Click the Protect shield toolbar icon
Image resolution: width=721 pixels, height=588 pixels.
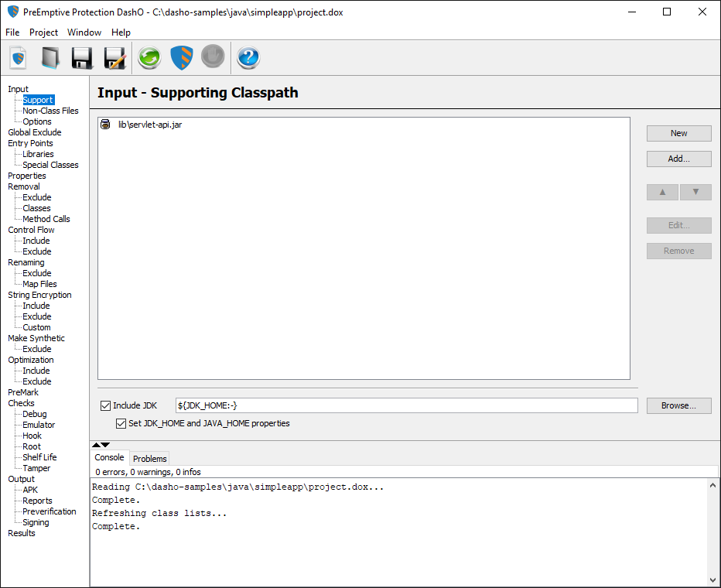tap(182, 58)
